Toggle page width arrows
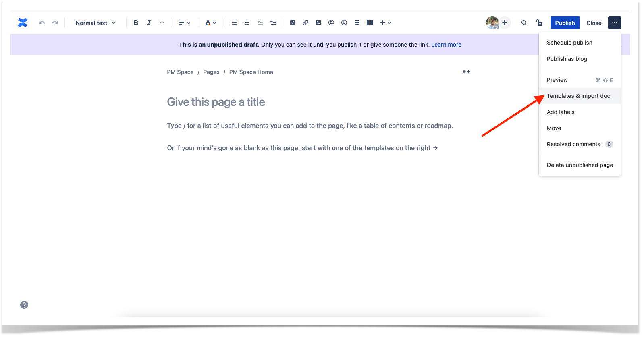The width and height of the screenshot is (644, 337). coord(466,72)
